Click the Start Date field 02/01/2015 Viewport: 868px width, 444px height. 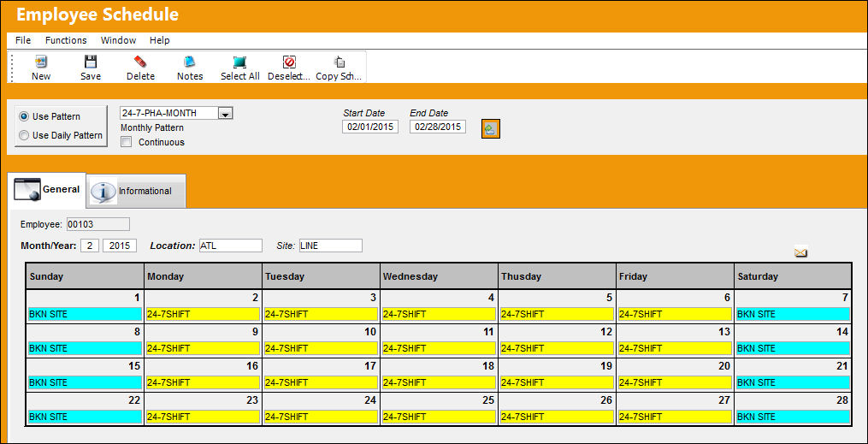click(369, 127)
